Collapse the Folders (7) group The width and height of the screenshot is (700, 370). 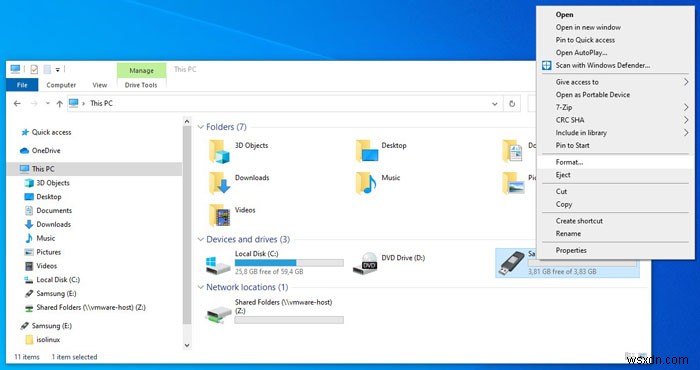coord(200,127)
